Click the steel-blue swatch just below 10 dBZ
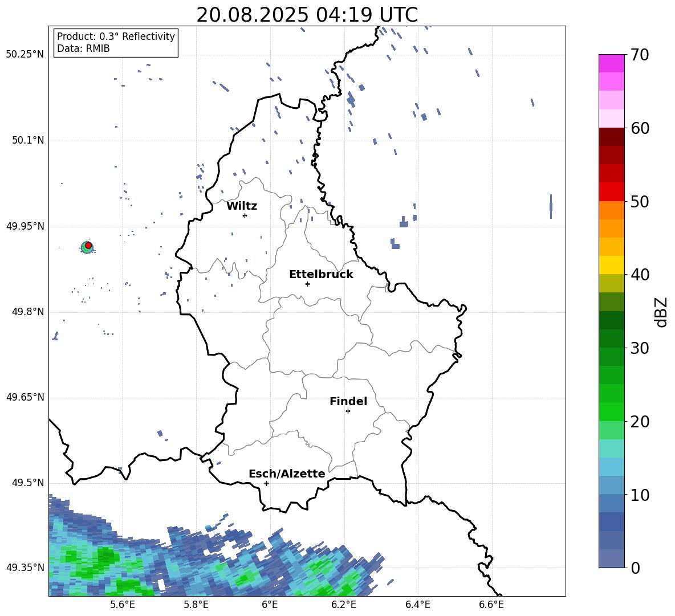 tap(612, 503)
